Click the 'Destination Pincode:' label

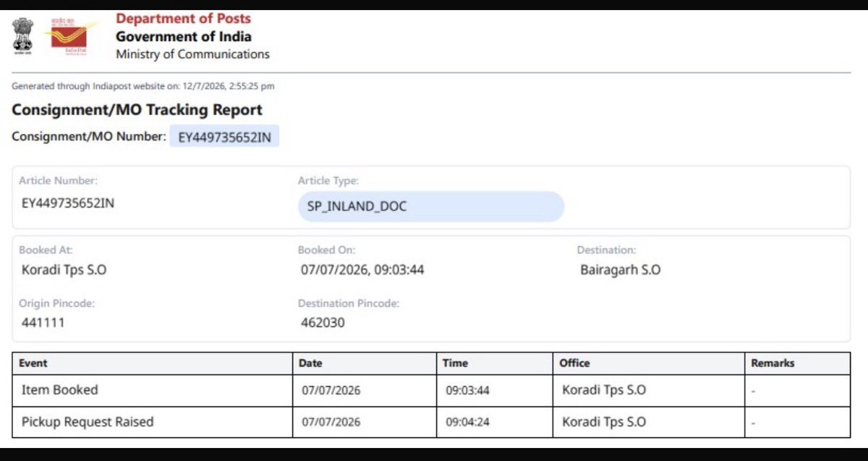tap(349, 303)
